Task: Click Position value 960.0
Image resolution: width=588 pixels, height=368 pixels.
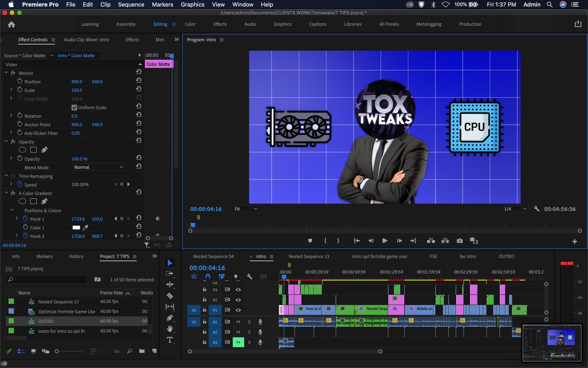Action: coord(77,81)
